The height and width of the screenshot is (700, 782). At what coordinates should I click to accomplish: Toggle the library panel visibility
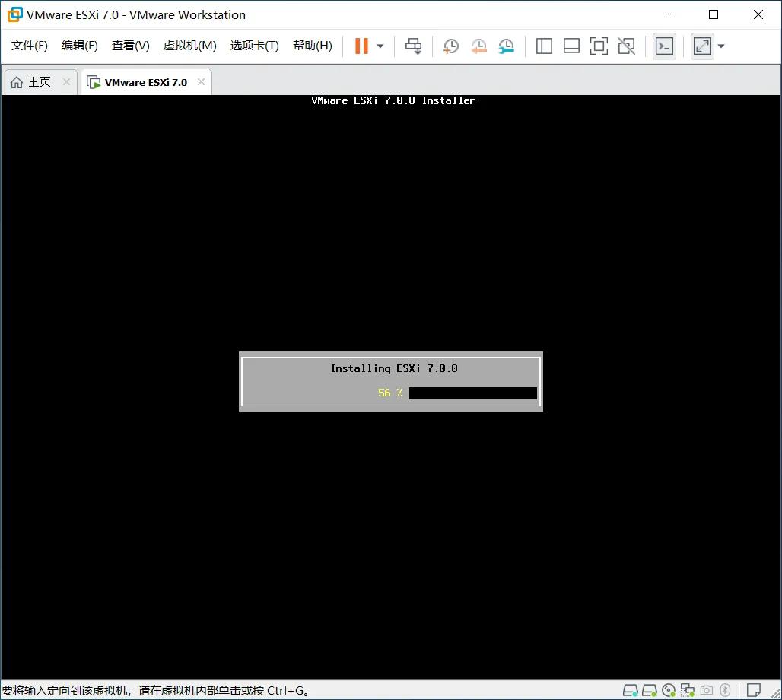[544, 46]
